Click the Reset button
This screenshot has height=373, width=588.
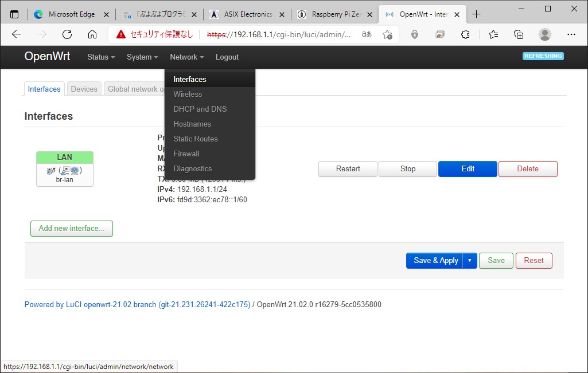pyautogui.click(x=534, y=261)
